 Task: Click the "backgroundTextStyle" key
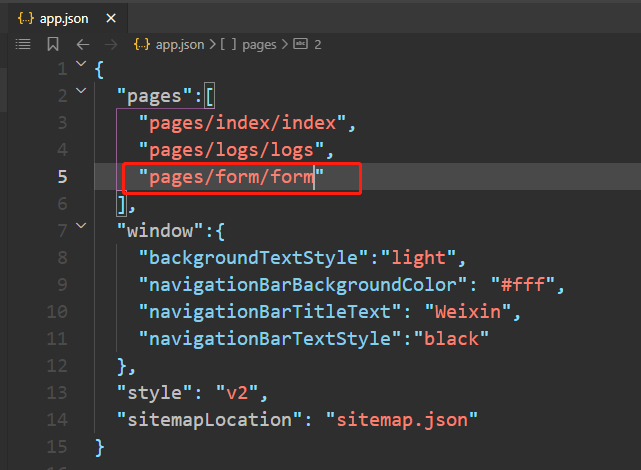253,258
